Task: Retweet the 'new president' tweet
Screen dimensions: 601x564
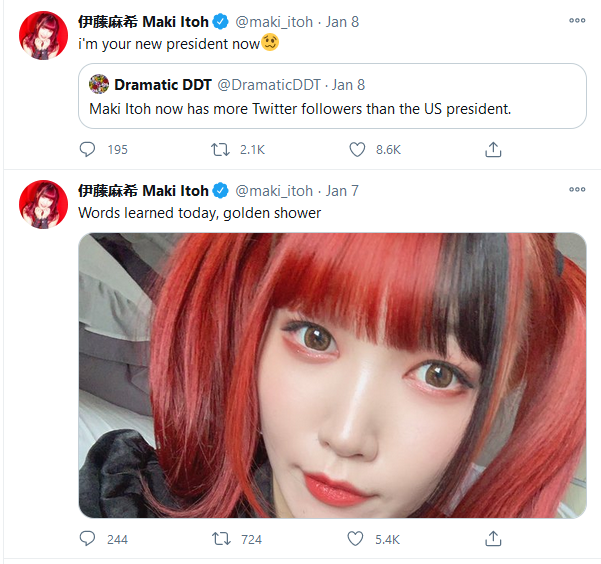Action: (220, 149)
